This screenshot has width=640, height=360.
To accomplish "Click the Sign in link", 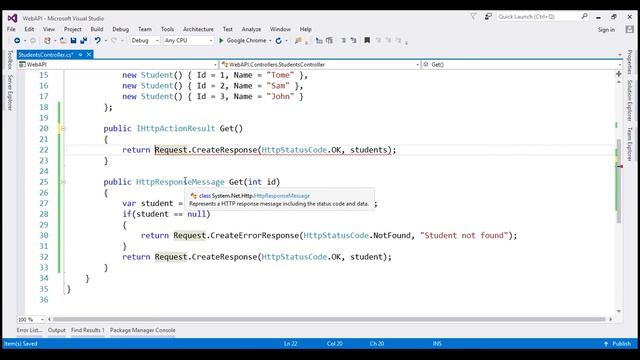I will pyautogui.click(x=606, y=30).
